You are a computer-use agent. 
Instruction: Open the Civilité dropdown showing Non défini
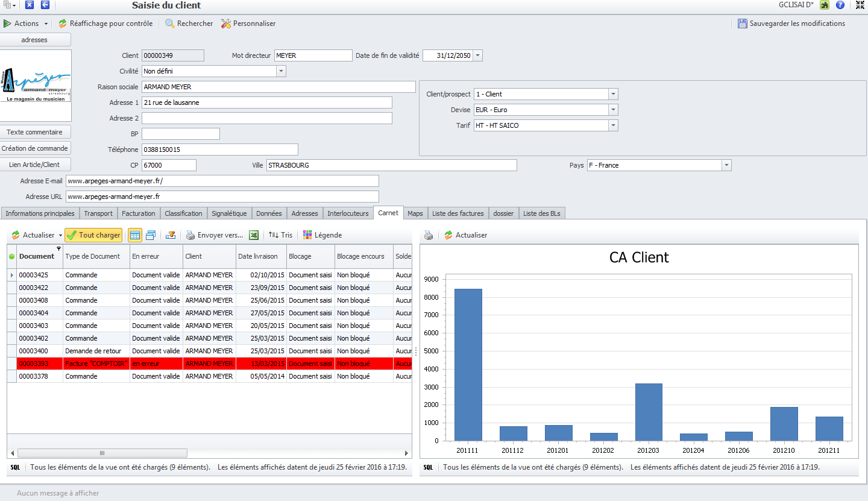click(x=280, y=71)
